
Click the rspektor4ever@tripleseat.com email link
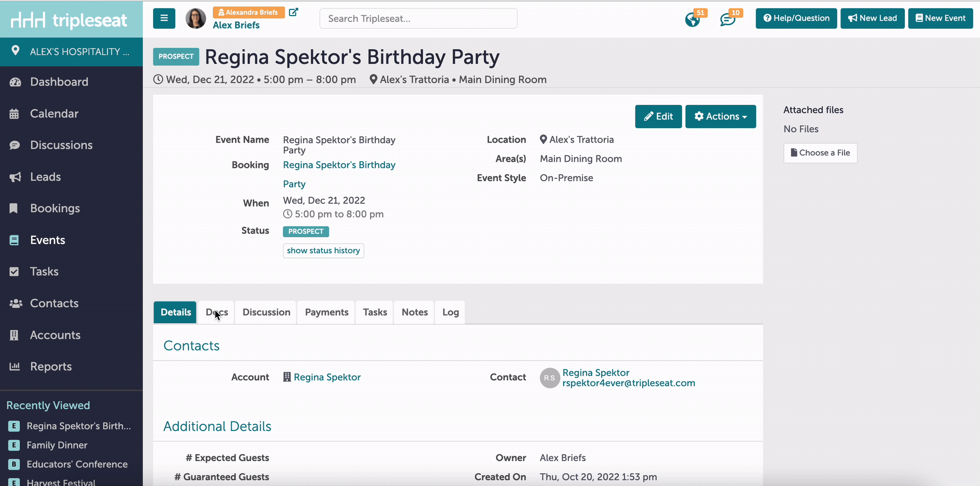tap(629, 383)
